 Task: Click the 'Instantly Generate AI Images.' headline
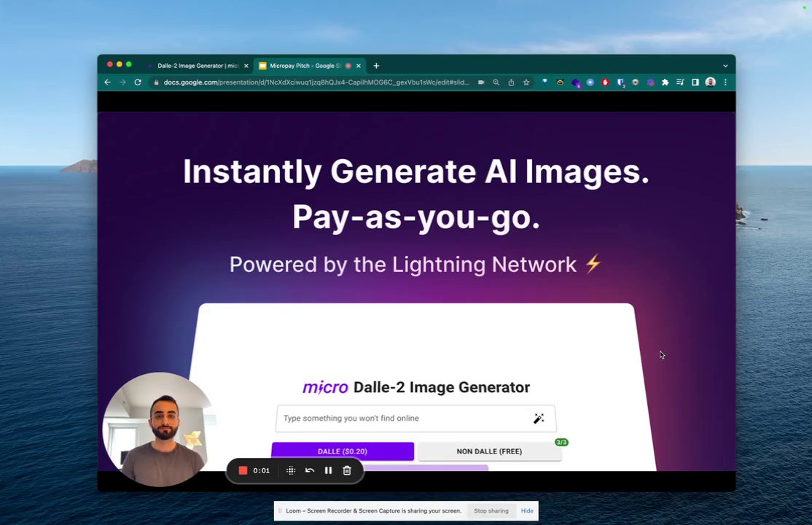pos(415,171)
